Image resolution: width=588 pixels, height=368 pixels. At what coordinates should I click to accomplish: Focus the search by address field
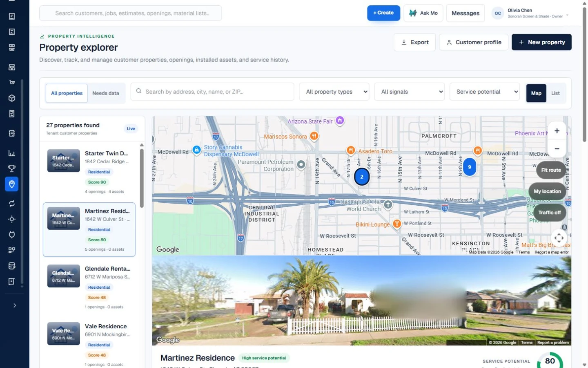click(212, 92)
